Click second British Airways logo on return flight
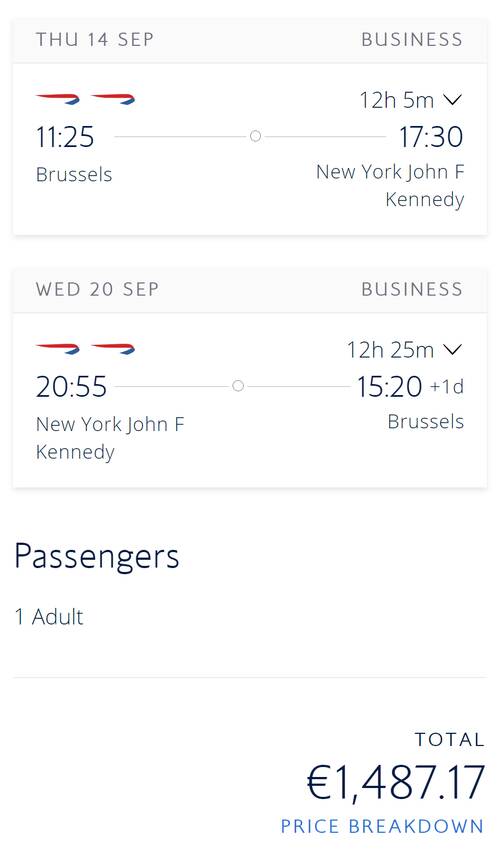500x856 pixels. click(113, 349)
